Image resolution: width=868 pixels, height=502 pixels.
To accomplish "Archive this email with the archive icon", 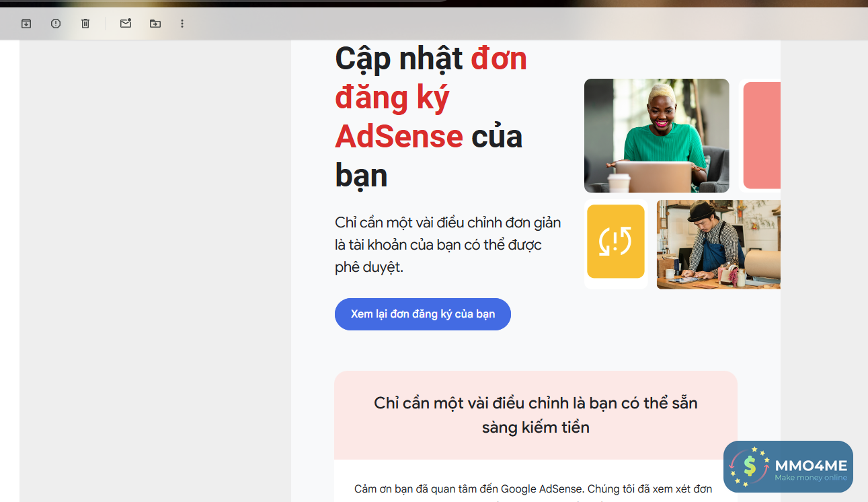I will point(26,24).
